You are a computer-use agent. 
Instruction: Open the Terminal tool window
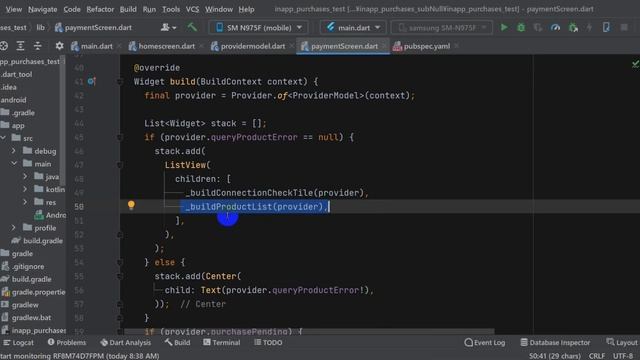tap(221, 342)
